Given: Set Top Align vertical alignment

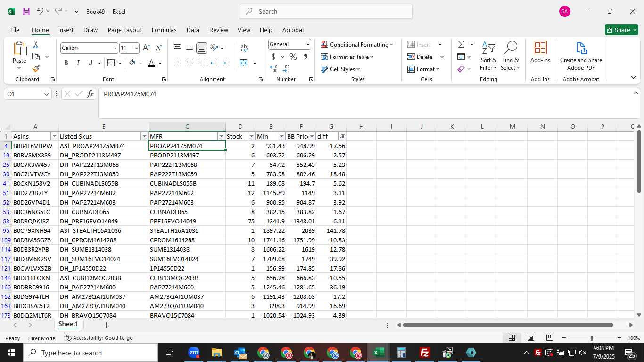Looking at the screenshot, I should coord(177,48).
